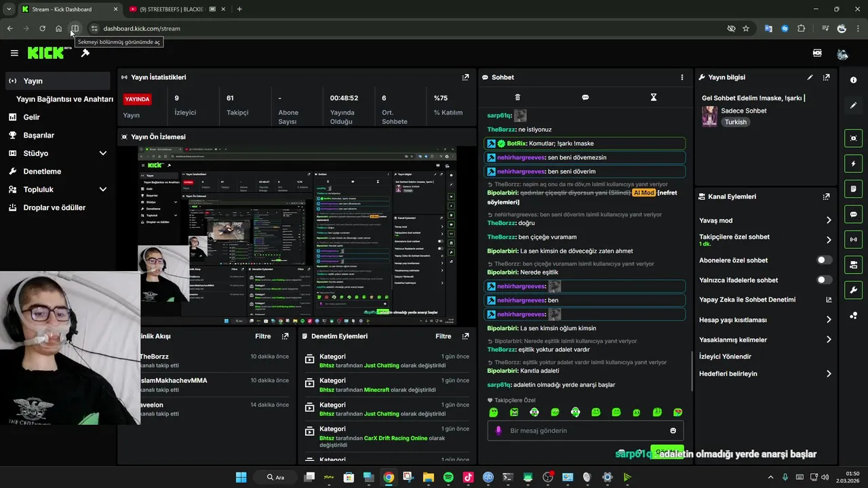This screenshot has height=488, width=868.
Task: Click username TheBorzz in activity feed
Action: [x=154, y=357]
